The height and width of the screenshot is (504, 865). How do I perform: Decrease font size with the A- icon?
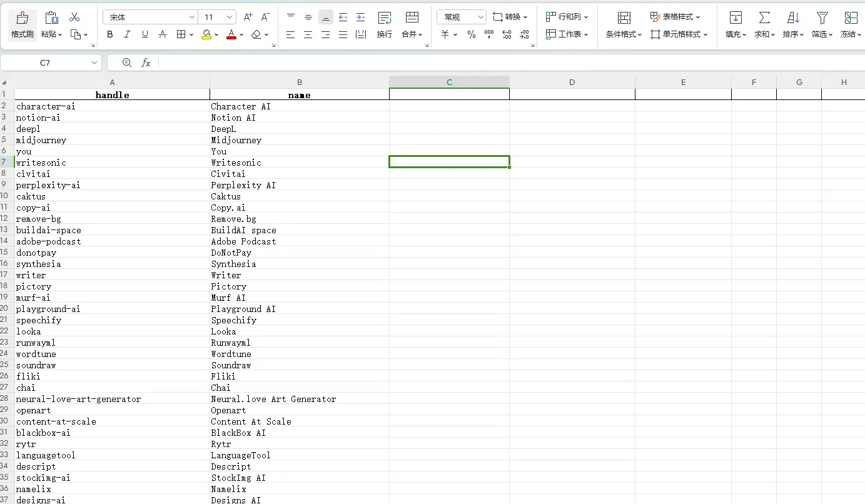click(x=265, y=17)
